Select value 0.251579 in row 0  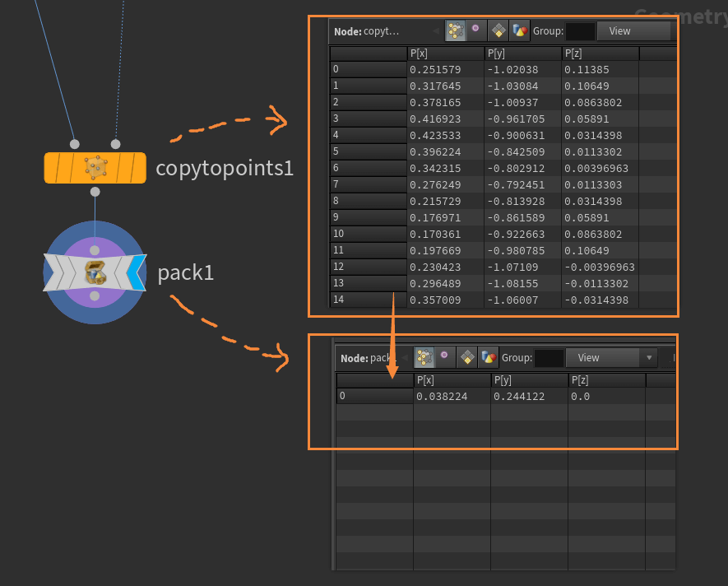[435, 70]
